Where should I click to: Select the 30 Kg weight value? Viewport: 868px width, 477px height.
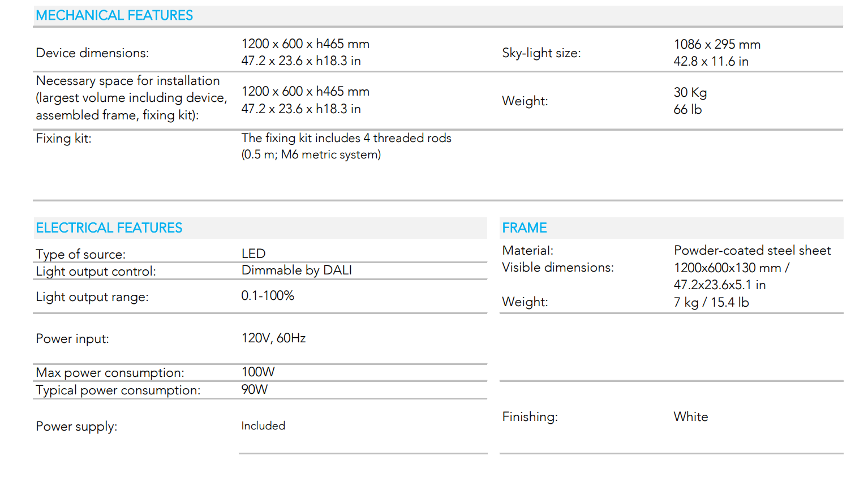pos(690,92)
